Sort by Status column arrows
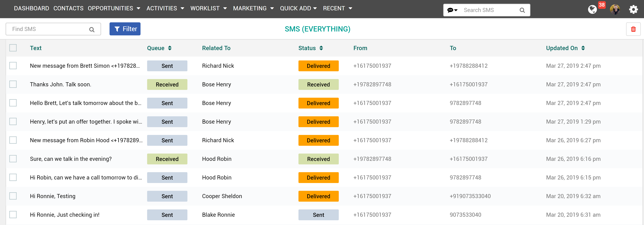644x225 pixels. click(321, 48)
